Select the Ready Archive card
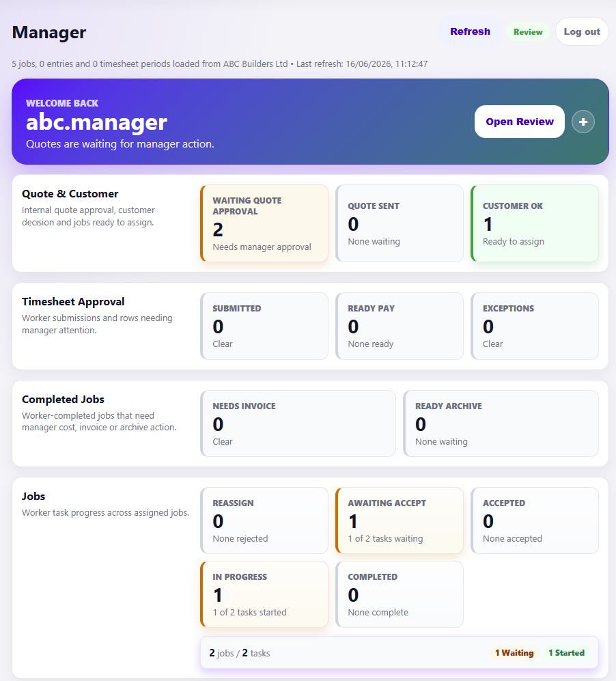Image resolution: width=616 pixels, height=681 pixels. point(501,423)
